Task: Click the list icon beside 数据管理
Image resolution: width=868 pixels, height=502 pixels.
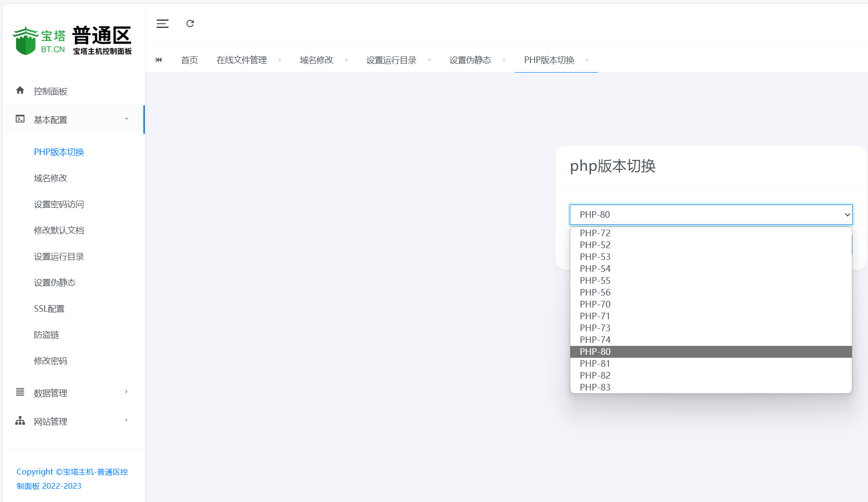Action: point(20,392)
